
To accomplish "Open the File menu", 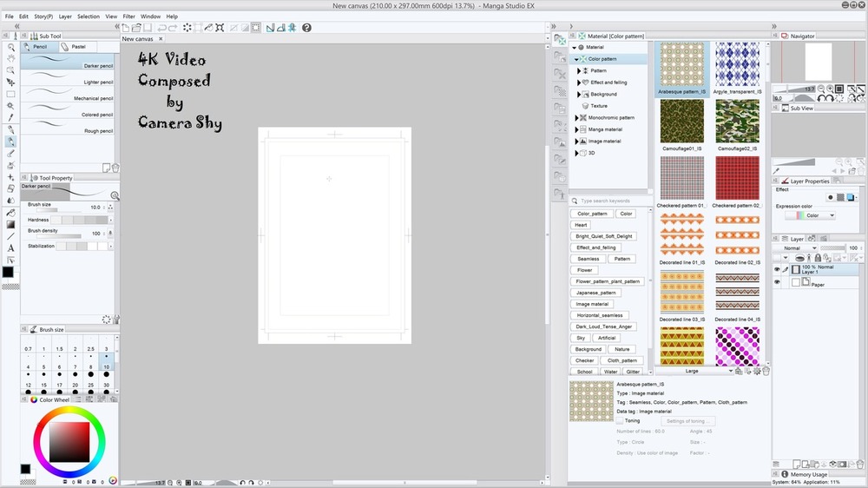I will tap(10, 16).
